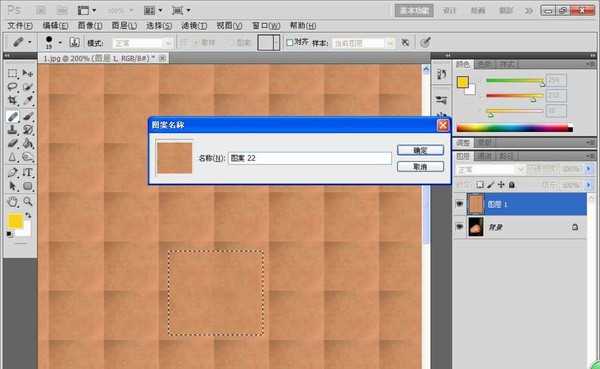The height and width of the screenshot is (369, 600).
Task: Open the 图像(I) menu
Action: [90, 26]
